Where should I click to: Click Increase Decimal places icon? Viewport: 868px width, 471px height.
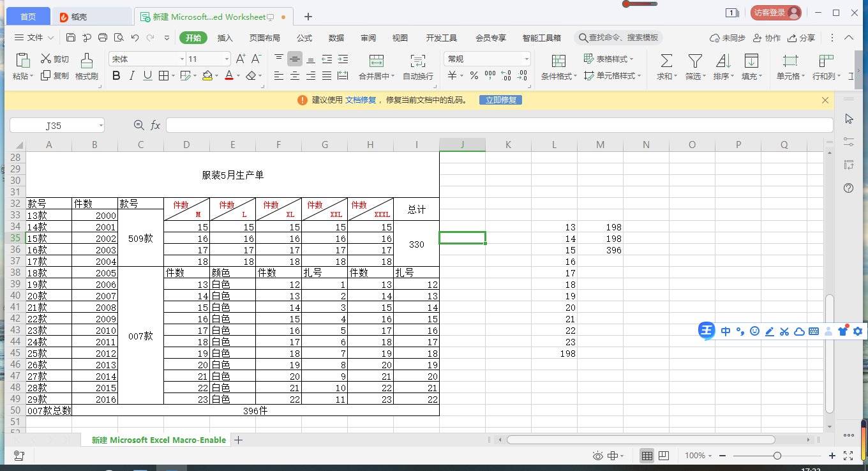(507, 76)
